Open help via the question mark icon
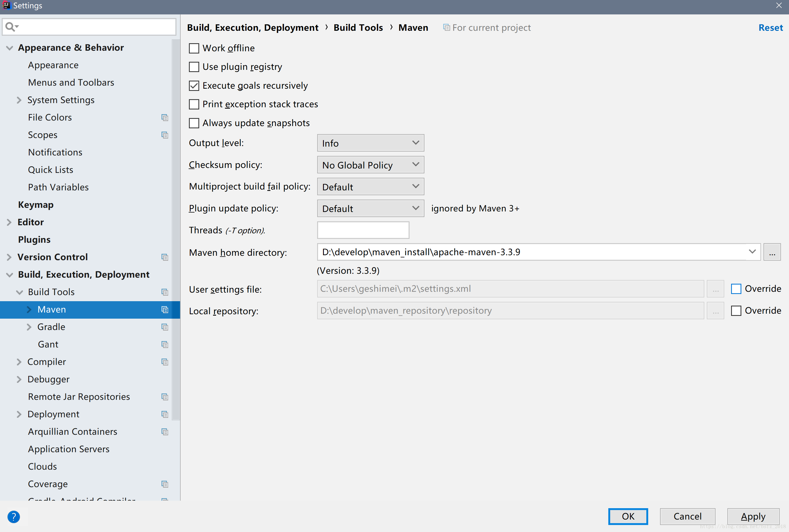Screen dimensions: 789x532 pyautogui.click(x=14, y=517)
